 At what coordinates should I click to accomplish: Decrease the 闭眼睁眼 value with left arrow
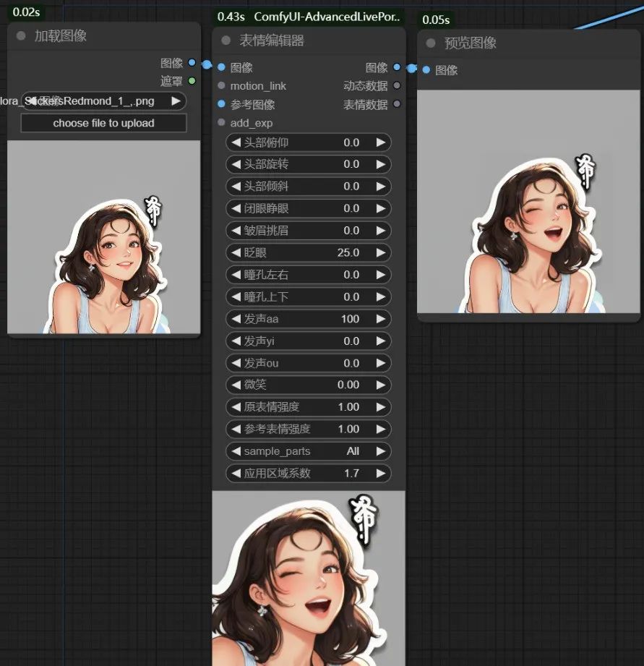click(236, 208)
